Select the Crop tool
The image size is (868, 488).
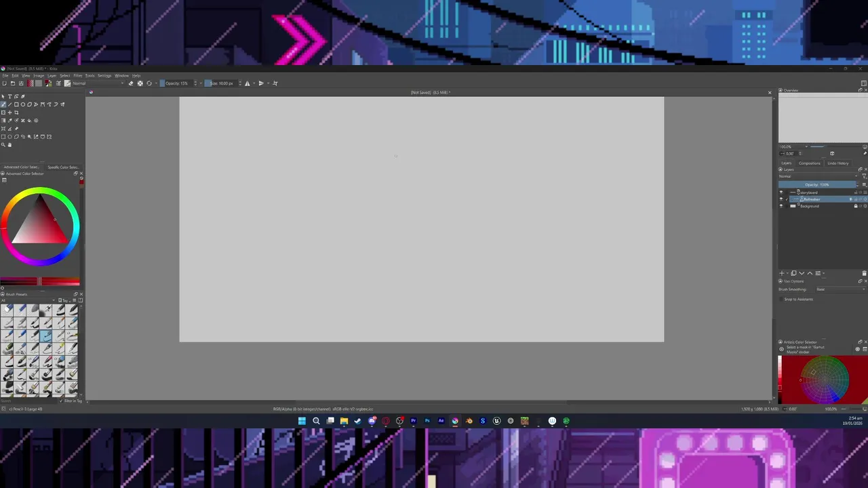coord(16,113)
